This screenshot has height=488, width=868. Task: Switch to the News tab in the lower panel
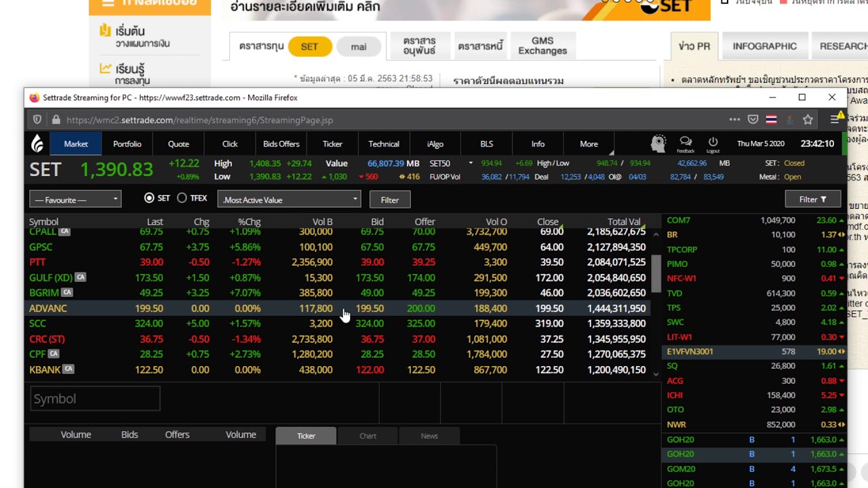pos(429,436)
